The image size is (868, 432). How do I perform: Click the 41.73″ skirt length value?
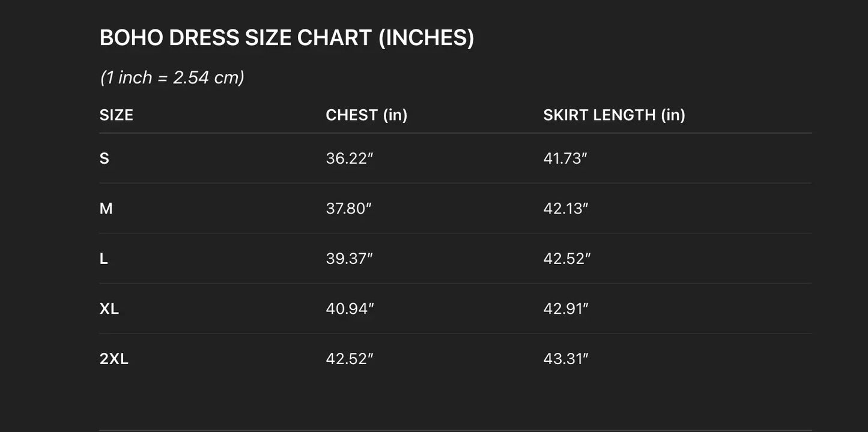(565, 158)
